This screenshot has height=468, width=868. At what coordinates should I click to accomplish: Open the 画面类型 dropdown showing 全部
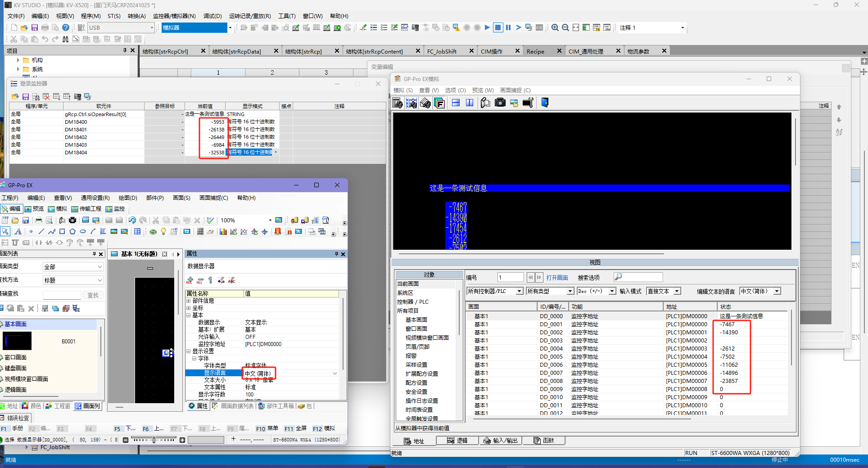[73, 267]
